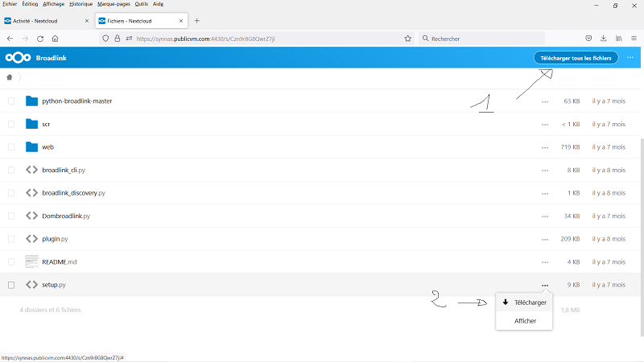The height and width of the screenshot is (362, 644).
Task: Open actions menu for web folder
Action: click(x=545, y=147)
